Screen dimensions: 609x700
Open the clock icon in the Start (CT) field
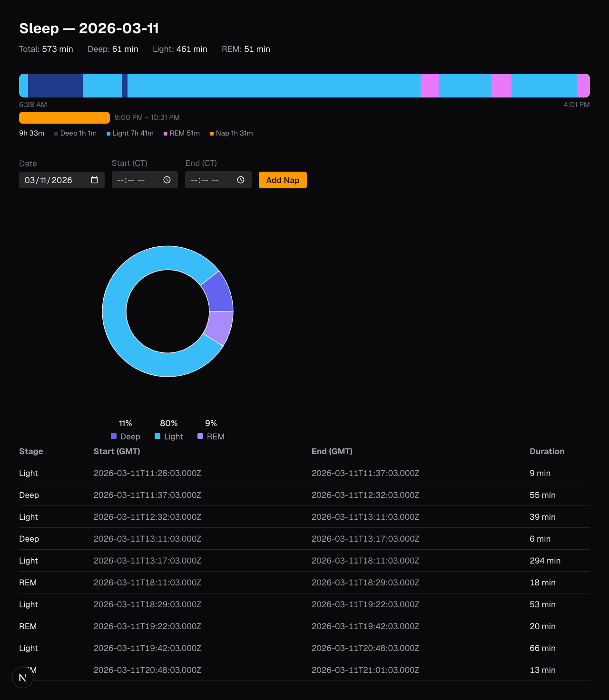point(167,180)
